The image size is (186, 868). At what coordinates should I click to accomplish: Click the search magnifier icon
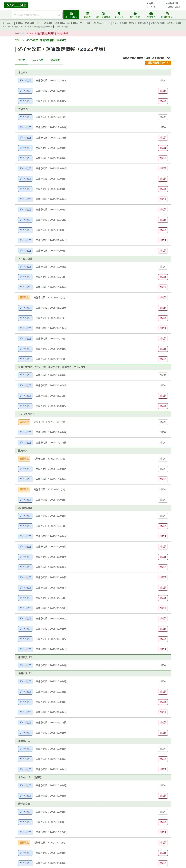coord(59,15)
